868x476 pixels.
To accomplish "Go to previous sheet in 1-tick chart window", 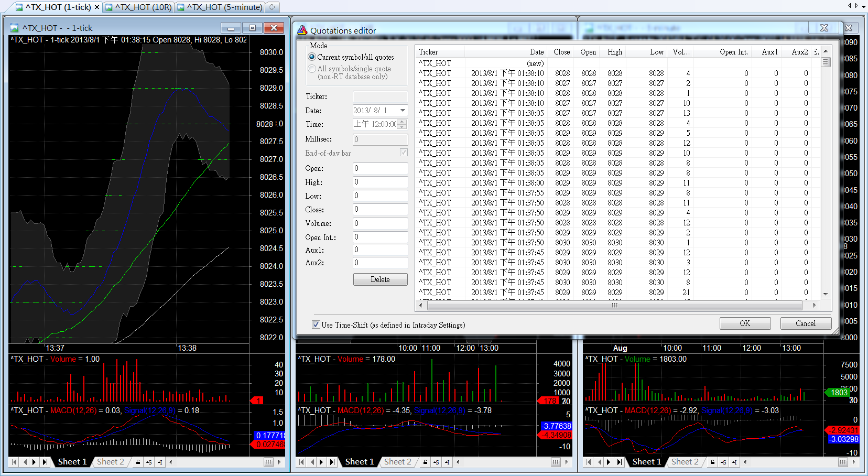I will [25, 462].
